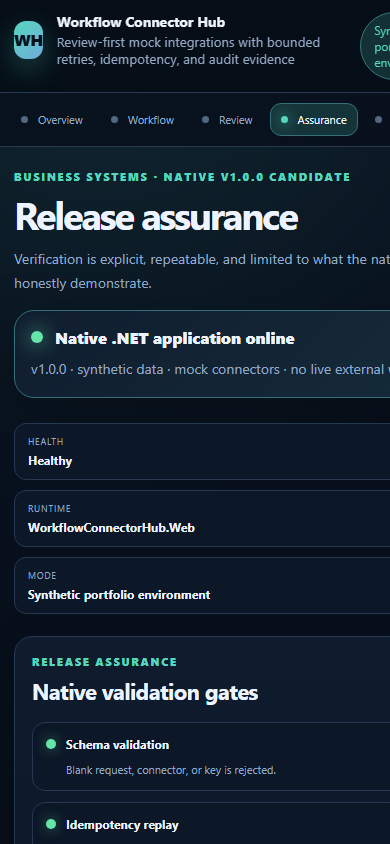Click the Idempotency replay gate title
390x844 pixels.
(122, 825)
